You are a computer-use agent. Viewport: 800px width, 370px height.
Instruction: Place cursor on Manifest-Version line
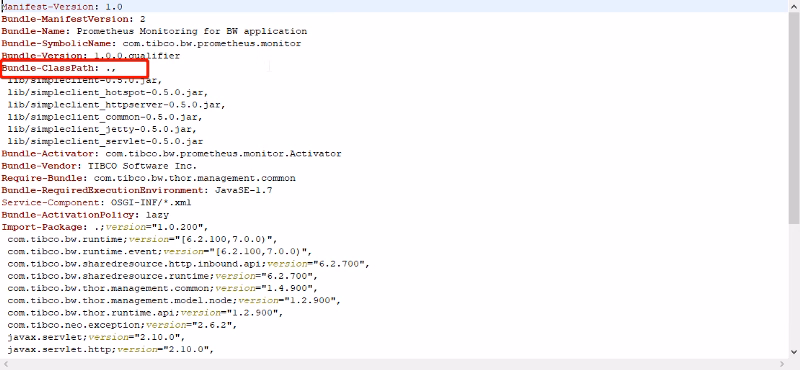tap(62, 7)
